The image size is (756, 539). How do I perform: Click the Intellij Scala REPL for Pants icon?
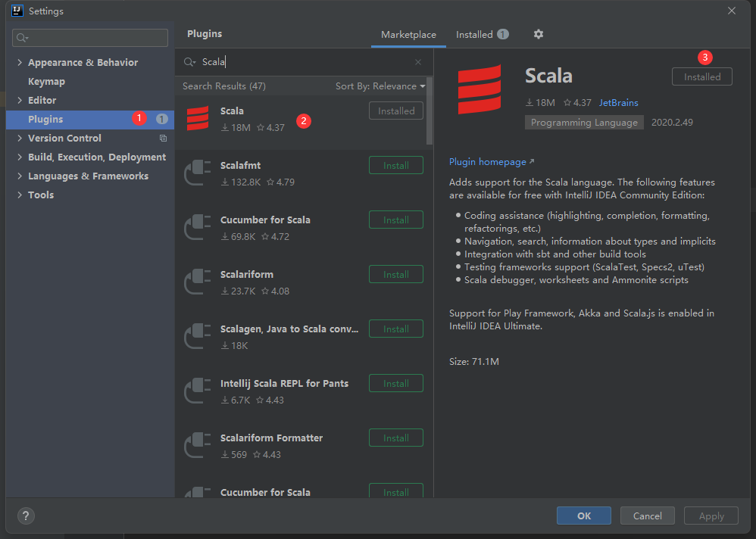click(x=198, y=391)
